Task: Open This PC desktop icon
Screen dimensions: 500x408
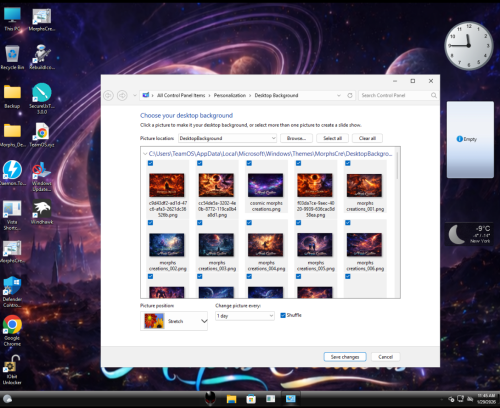Action: tap(12, 19)
